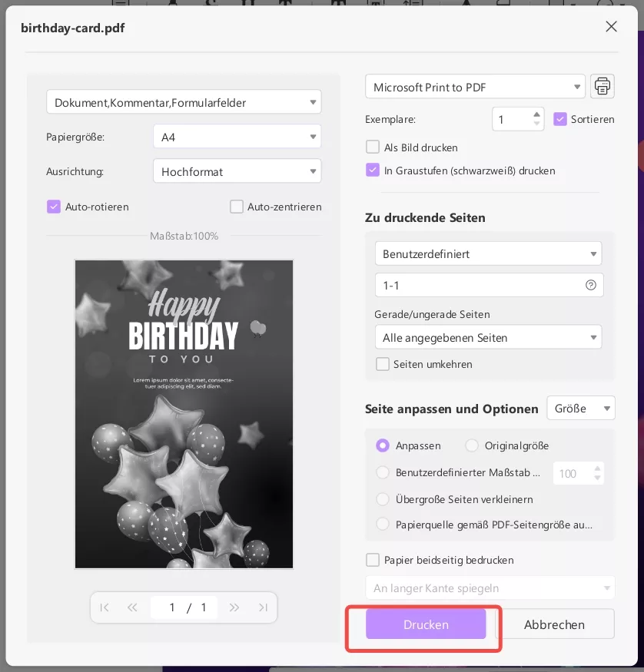Increase the Exemplare copies count
The image size is (644, 672).
click(x=537, y=114)
